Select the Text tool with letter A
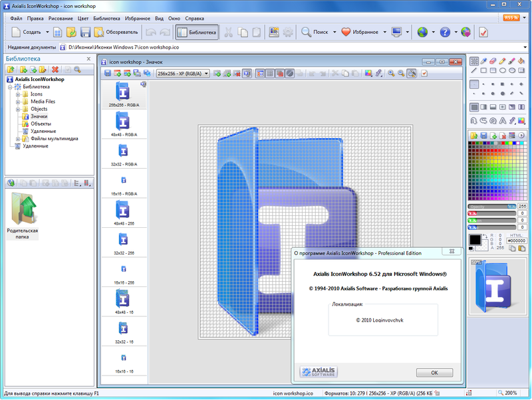532x400 pixels. [x=503, y=121]
